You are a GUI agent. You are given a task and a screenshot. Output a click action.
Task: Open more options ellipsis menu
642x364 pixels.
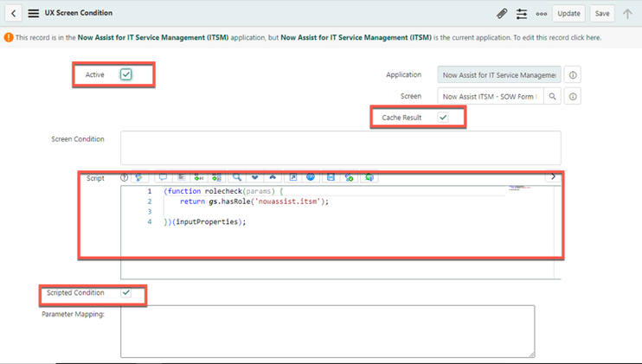click(x=542, y=14)
